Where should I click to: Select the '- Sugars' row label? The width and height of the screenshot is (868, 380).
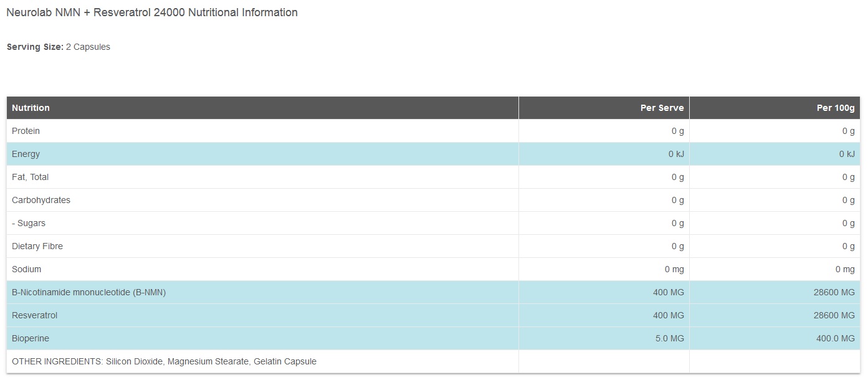tap(29, 223)
